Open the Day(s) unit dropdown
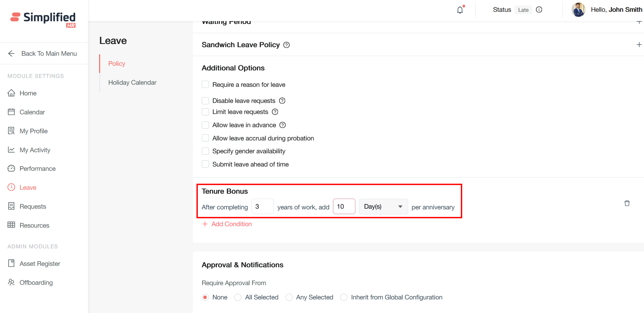This screenshot has width=644, height=313. [x=383, y=207]
